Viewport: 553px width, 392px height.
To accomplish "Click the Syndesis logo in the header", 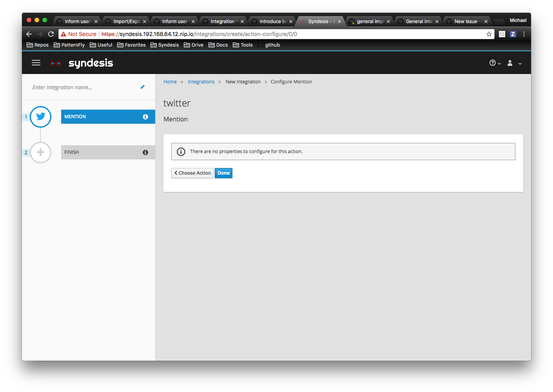I will point(82,63).
